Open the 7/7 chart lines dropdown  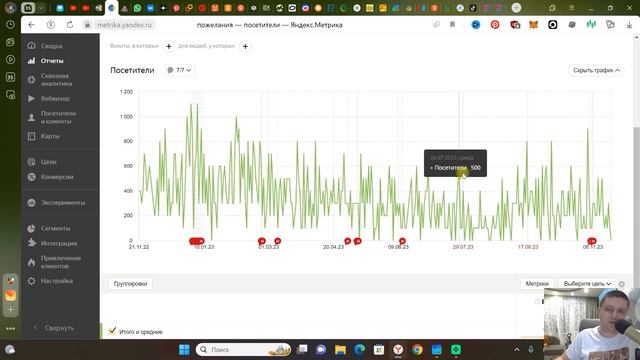pos(180,70)
